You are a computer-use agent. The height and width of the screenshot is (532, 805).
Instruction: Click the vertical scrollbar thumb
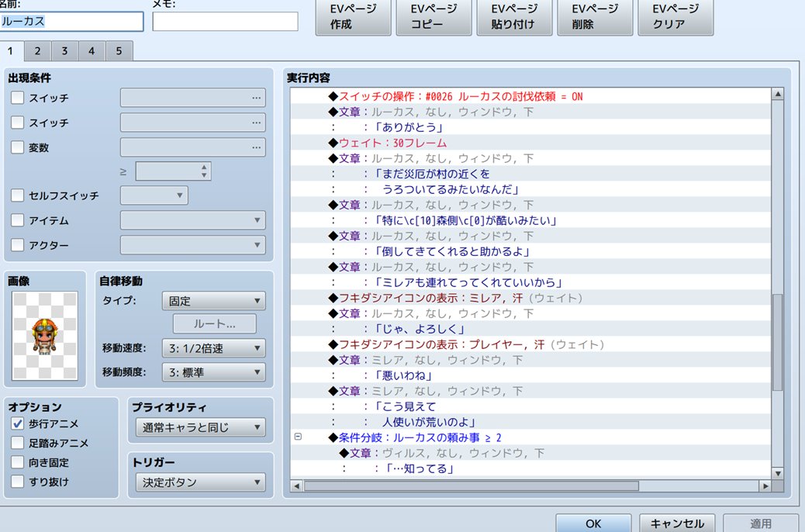(x=778, y=343)
